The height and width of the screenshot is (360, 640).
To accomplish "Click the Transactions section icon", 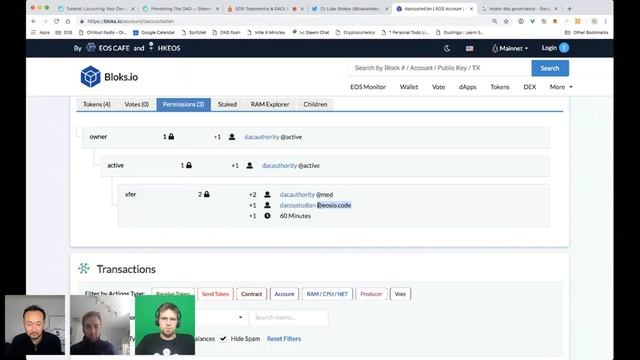I will (84, 268).
